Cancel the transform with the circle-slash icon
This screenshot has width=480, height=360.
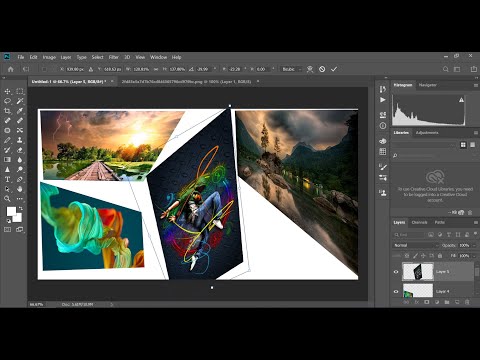[x=322, y=69]
